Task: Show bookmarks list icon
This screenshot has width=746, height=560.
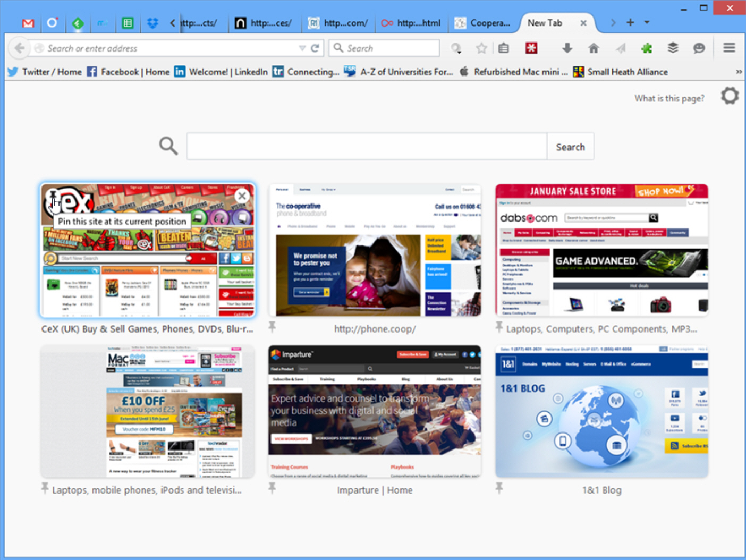Action: 504,48
